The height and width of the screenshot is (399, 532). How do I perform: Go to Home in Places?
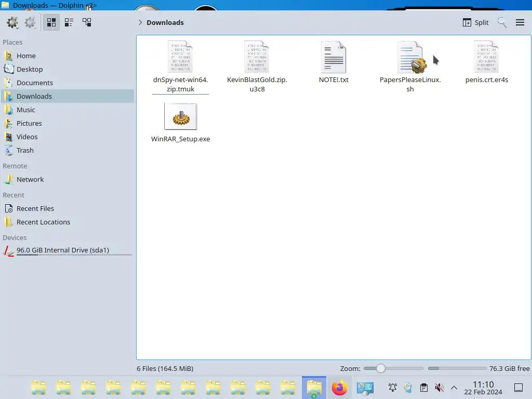[67, 56]
